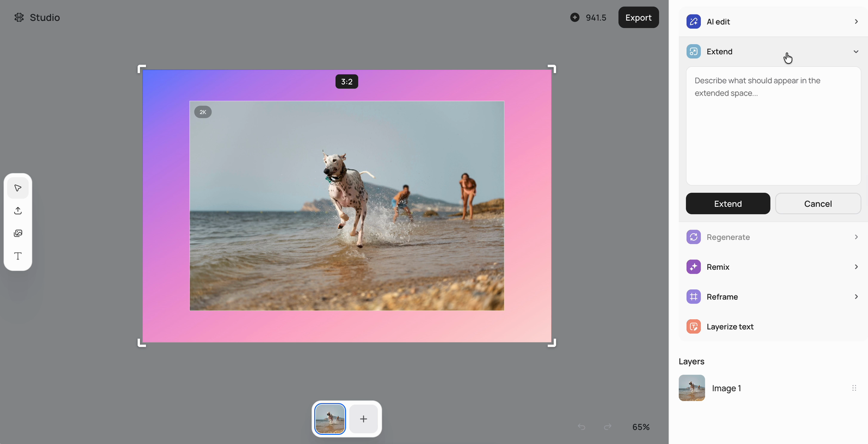Image resolution: width=868 pixels, height=444 pixels.
Task: Click the Studio logo icon
Action: coord(19,17)
